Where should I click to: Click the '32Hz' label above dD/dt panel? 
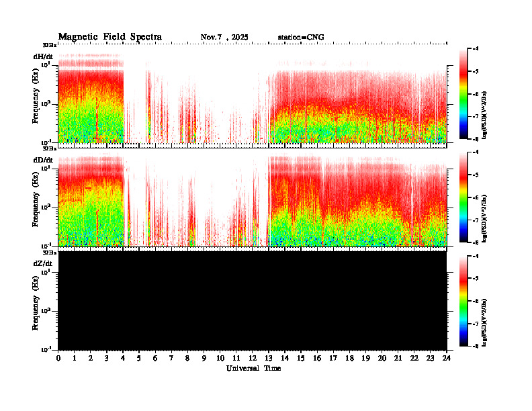(x=50, y=148)
